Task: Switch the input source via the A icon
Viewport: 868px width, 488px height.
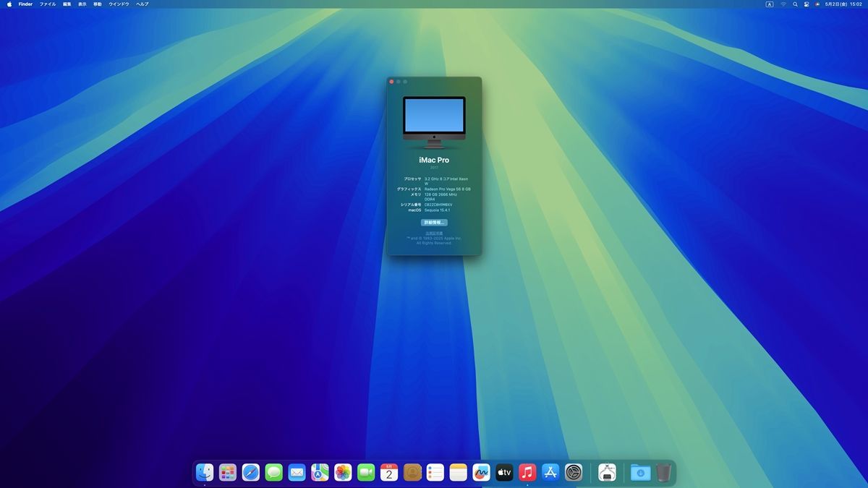Action: tap(769, 4)
